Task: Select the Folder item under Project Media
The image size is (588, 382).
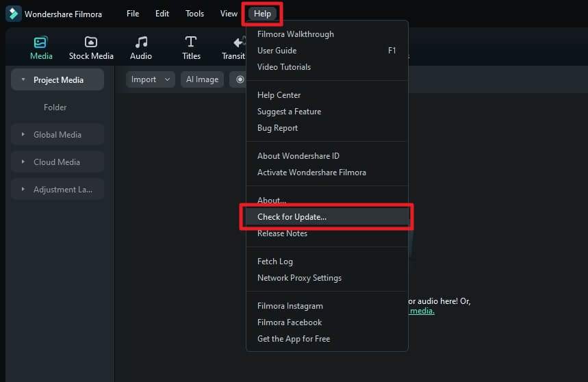Action: click(x=55, y=107)
